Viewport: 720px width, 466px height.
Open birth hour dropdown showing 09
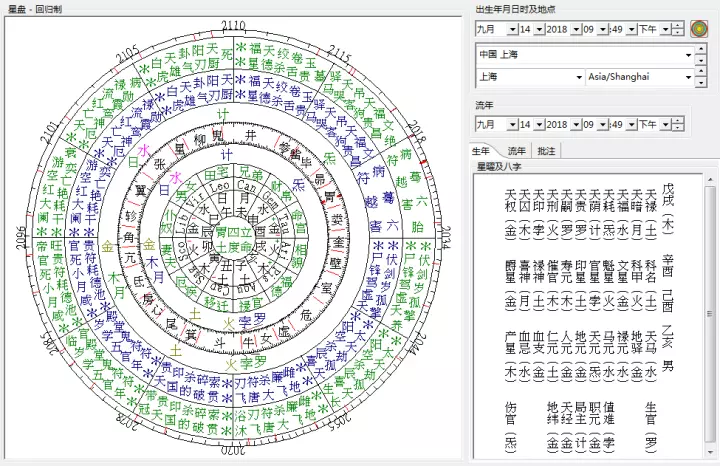pos(603,30)
